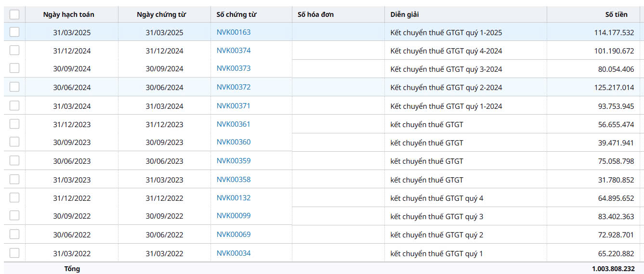
Task: Check the row for voucher NVK00163
Action: 14,32
